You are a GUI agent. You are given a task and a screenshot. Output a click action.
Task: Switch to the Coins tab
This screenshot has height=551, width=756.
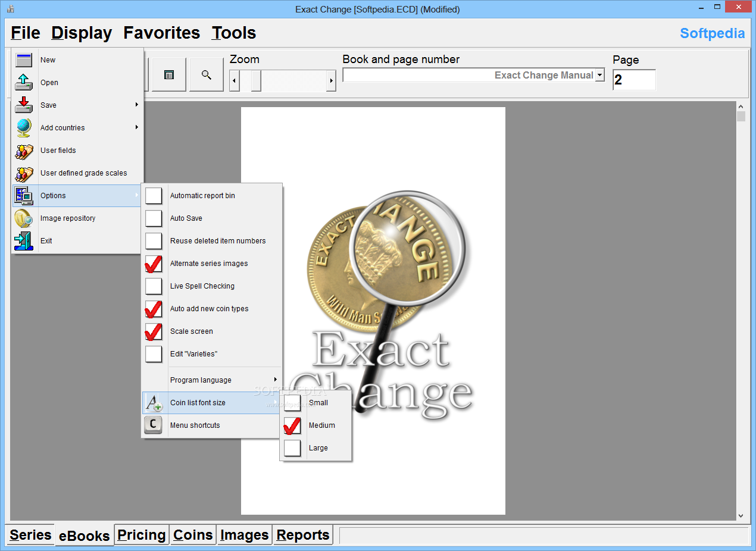point(193,535)
